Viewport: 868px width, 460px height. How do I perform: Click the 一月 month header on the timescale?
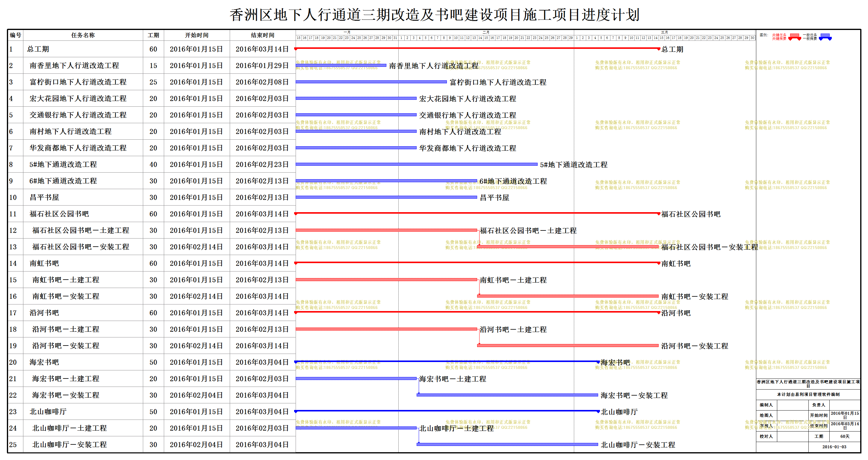(347, 32)
